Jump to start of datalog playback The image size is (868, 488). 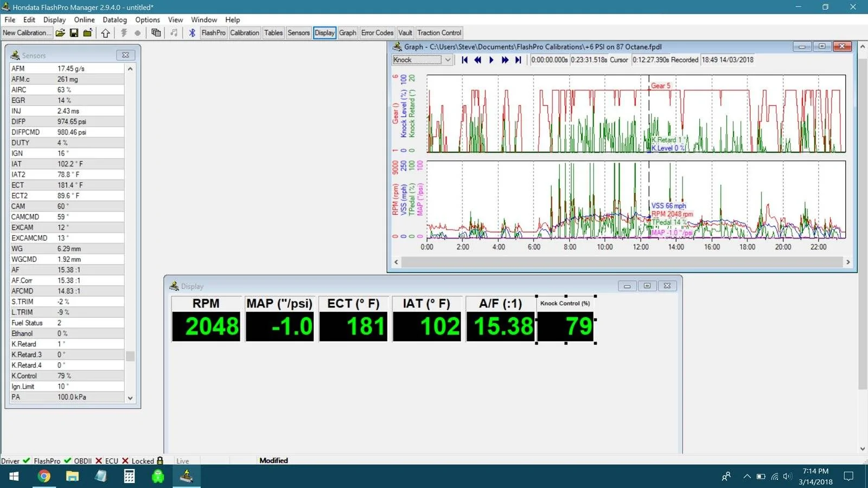(465, 60)
